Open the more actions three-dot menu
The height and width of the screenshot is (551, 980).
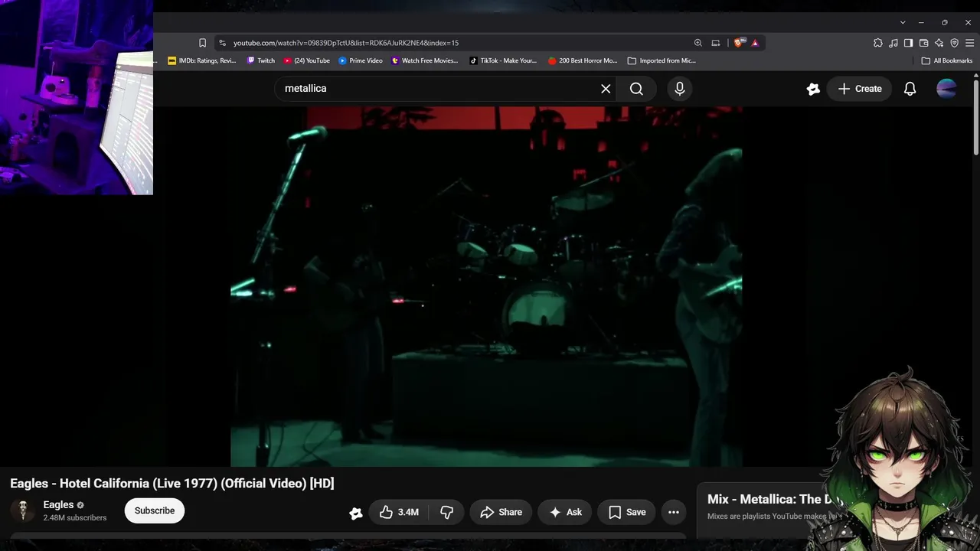(674, 512)
